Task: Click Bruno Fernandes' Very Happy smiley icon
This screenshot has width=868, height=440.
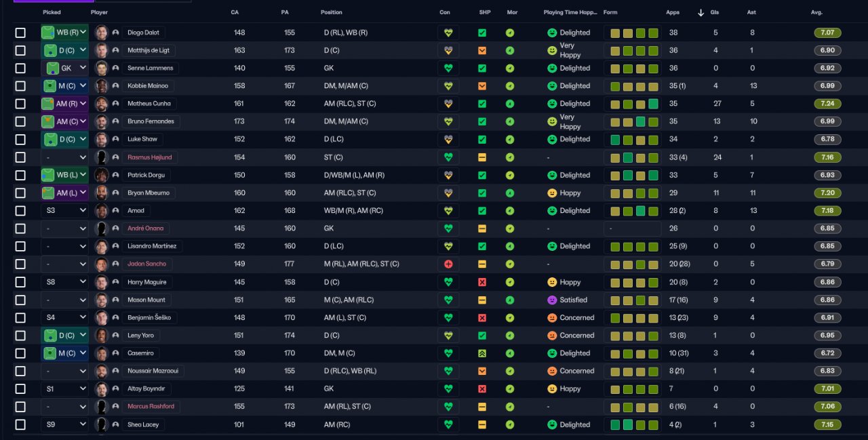Action: pyautogui.click(x=552, y=121)
